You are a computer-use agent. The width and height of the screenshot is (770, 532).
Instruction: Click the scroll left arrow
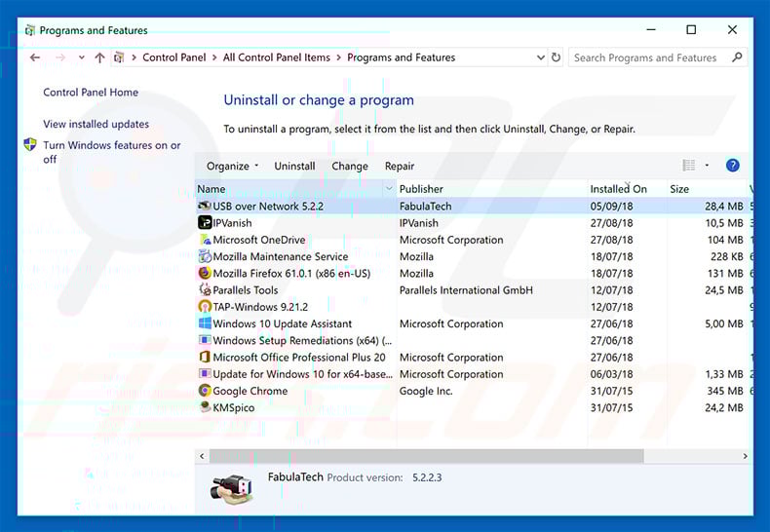tap(202, 456)
